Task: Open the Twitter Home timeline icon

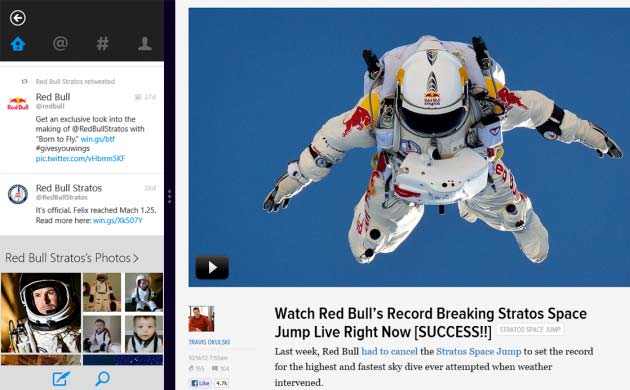Action: click(x=18, y=43)
